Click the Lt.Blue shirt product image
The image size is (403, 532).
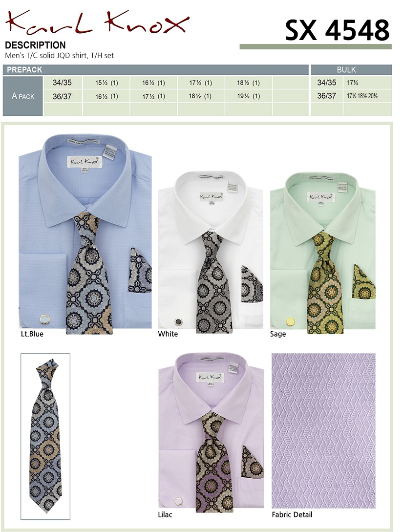click(85, 234)
